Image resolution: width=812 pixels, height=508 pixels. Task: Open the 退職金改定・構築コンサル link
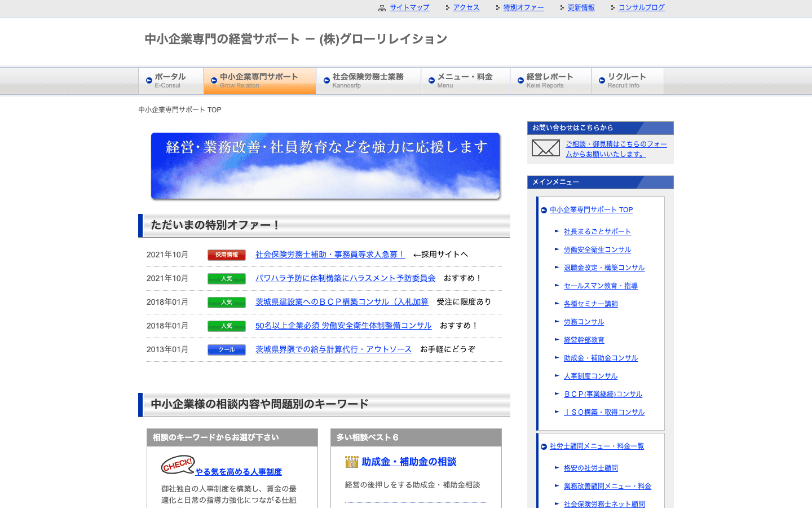[604, 268]
